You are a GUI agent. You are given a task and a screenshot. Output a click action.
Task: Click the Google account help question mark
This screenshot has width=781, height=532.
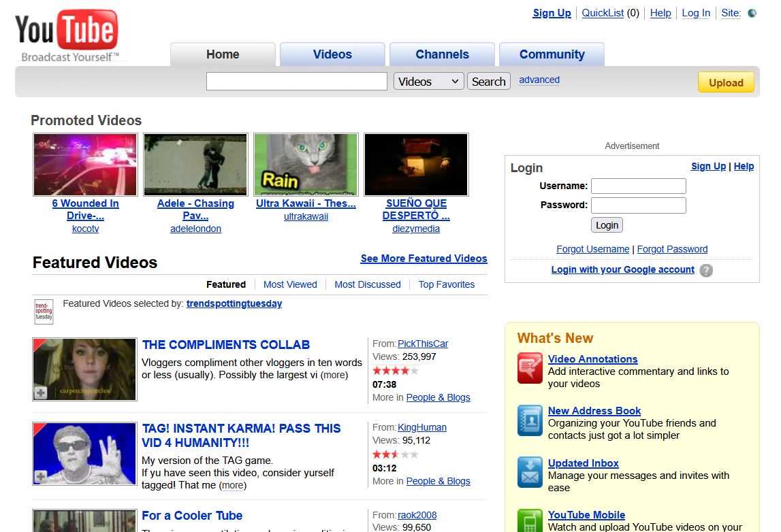pos(706,270)
